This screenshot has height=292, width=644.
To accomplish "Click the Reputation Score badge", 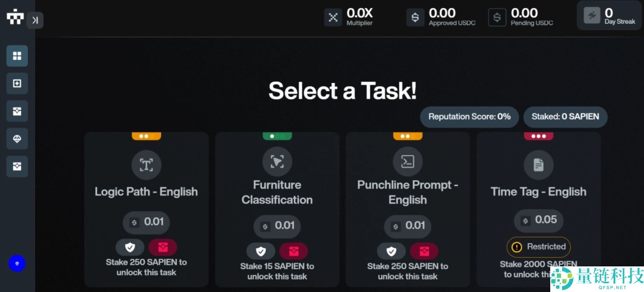I will pos(469,117).
